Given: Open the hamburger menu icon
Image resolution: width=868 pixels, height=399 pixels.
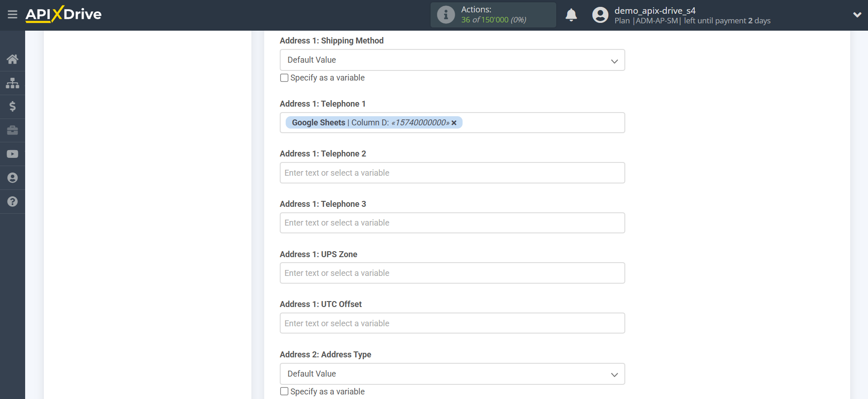Looking at the screenshot, I should point(12,15).
